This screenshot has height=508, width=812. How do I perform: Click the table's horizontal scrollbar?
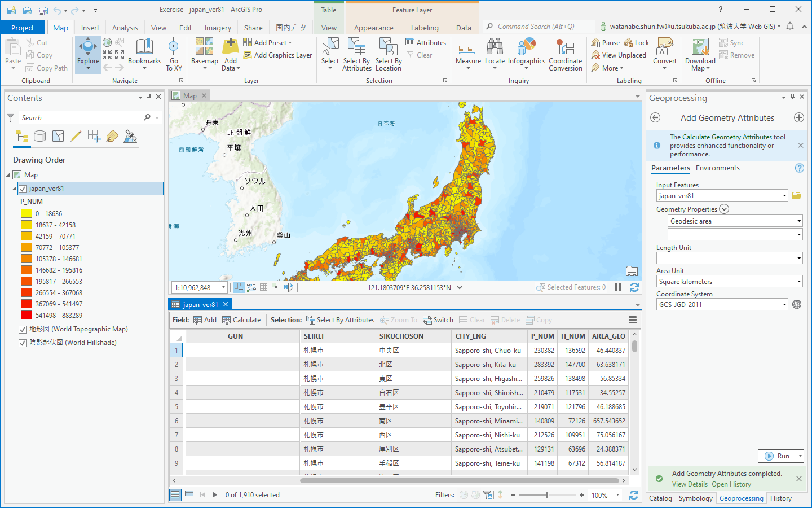click(x=461, y=481)
